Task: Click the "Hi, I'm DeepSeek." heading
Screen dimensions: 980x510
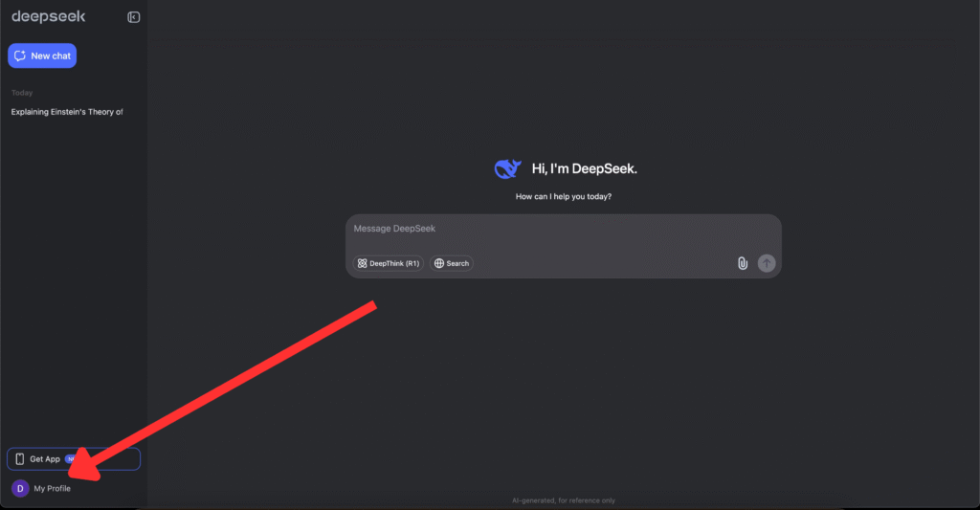Action: (585, 168)
